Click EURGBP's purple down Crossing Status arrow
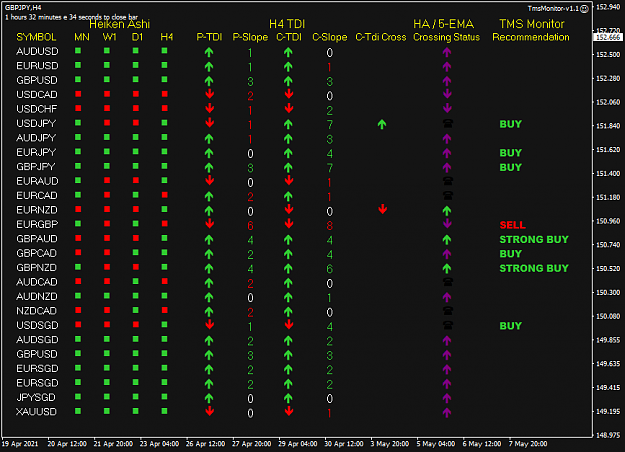 pos(447,224)
